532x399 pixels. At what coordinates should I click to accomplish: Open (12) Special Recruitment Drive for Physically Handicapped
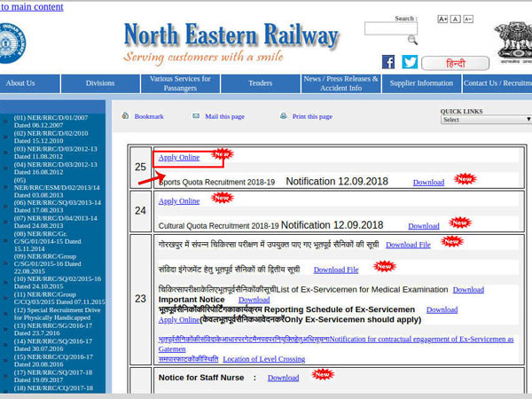(x=57, y=314)
